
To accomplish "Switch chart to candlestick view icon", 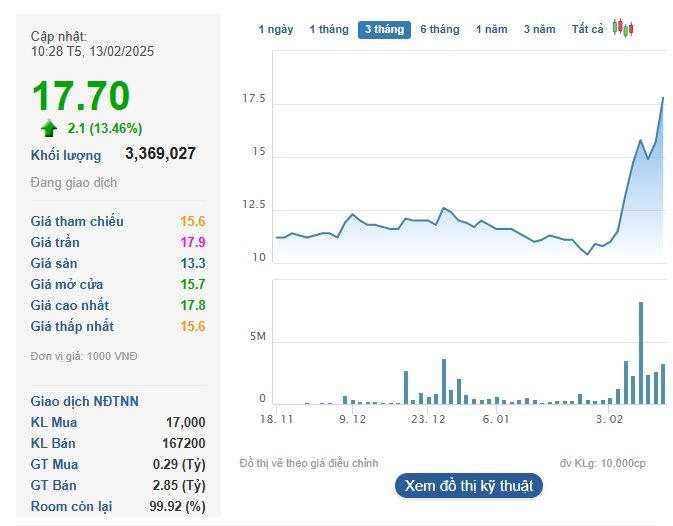I will tap(623, 29).
